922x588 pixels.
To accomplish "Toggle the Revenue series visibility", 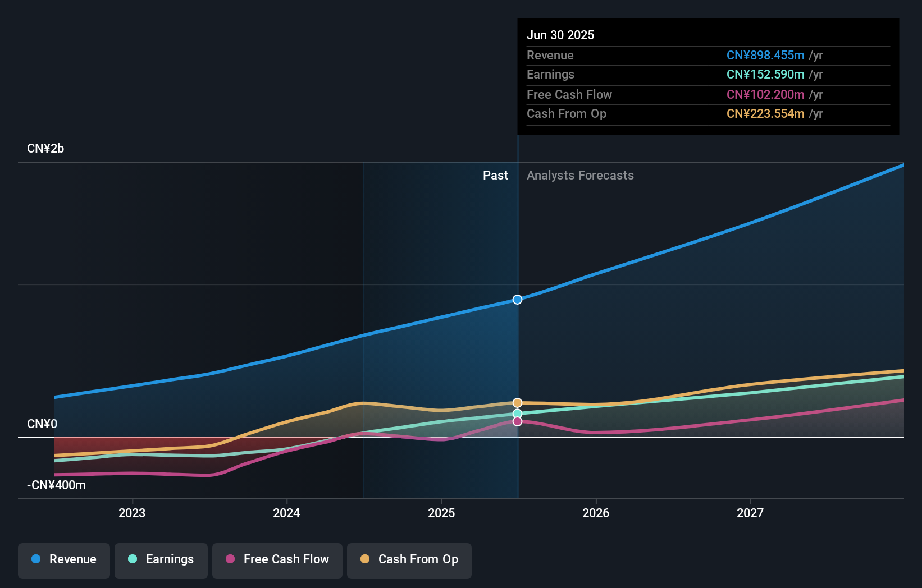I will pos(63,559).
